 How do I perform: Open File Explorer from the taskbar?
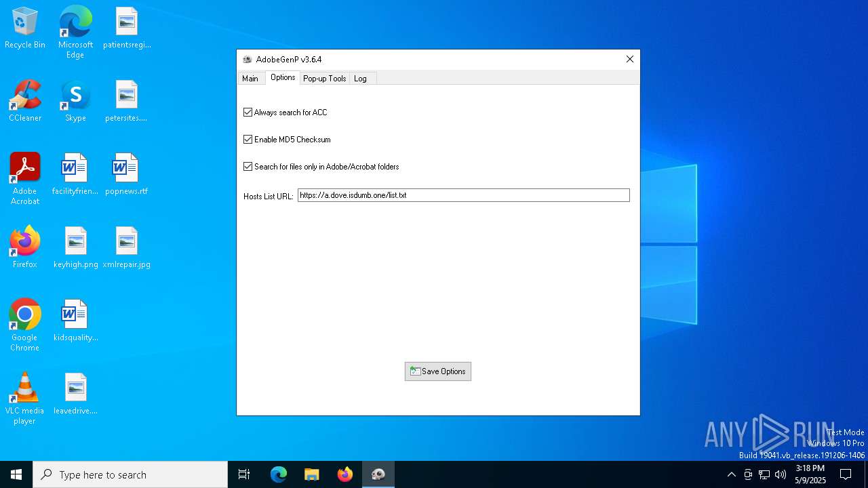click(311, 474)
